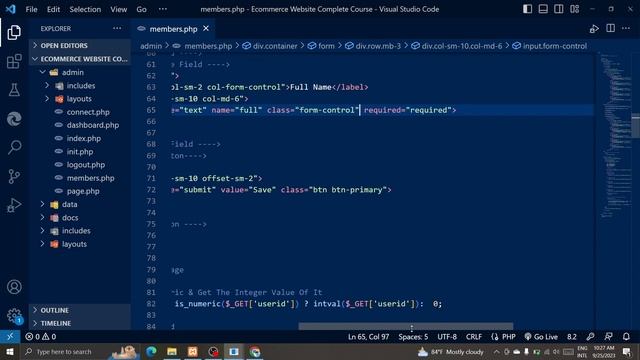Open the Edit menu
Viewport: 640px width, 360px height.
pyautogui.click(x=53, y=9)
